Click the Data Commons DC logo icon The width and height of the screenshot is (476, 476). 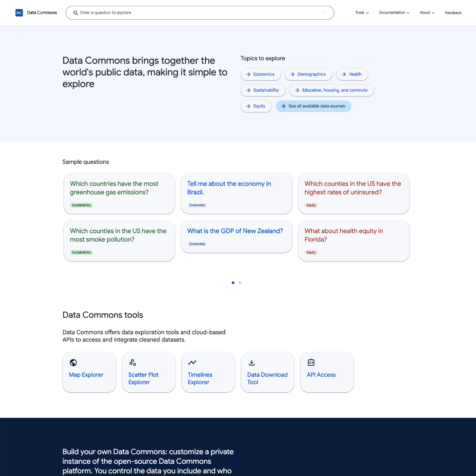point(19,13)
